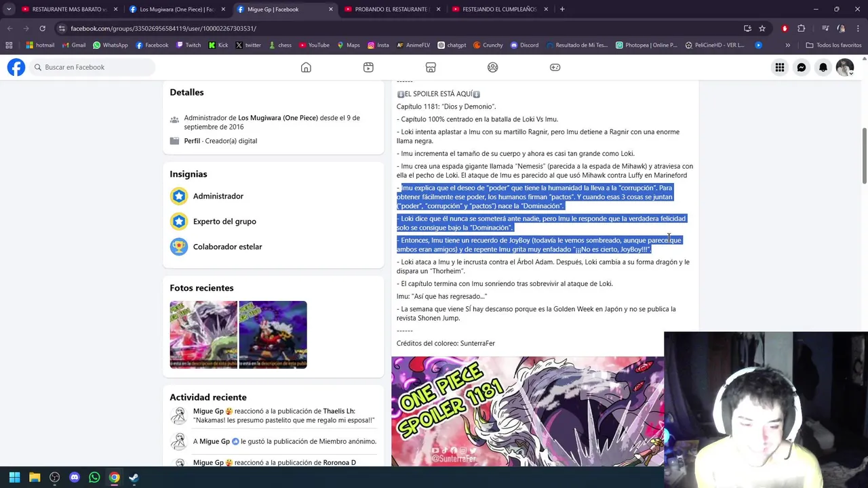Open the Maps bookmark
The height and width of the screenshot is (488, 868).
(x=348, y=45)
